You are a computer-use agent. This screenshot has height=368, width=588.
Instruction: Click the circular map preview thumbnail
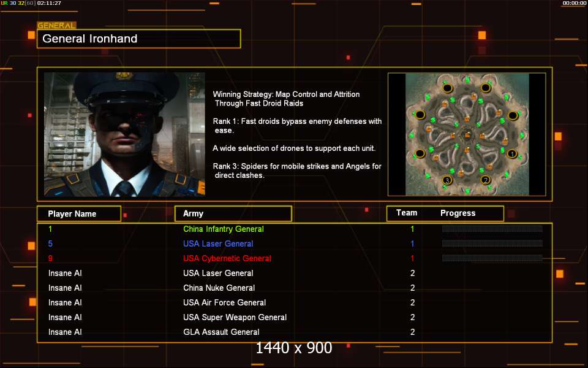click(x=467, y=134)
